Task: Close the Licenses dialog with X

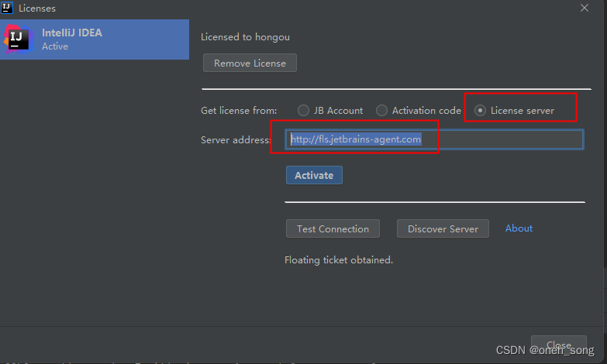Action: coord(585,8)
